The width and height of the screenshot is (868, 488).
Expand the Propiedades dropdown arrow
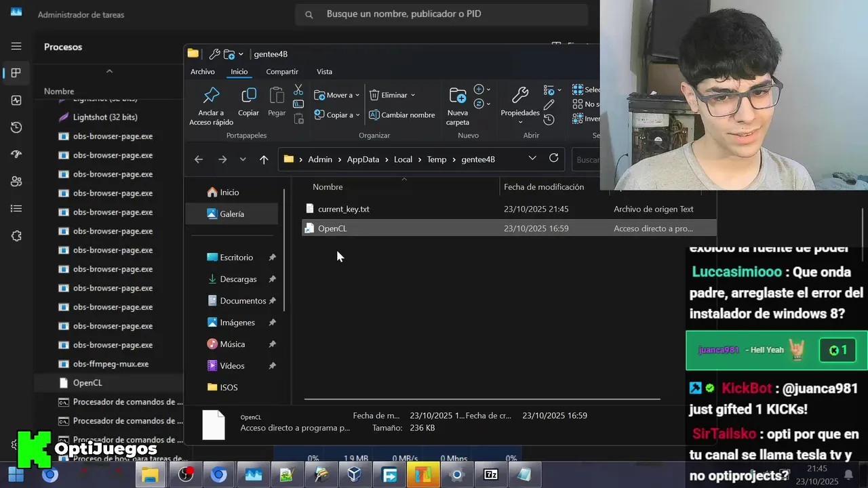520,123
